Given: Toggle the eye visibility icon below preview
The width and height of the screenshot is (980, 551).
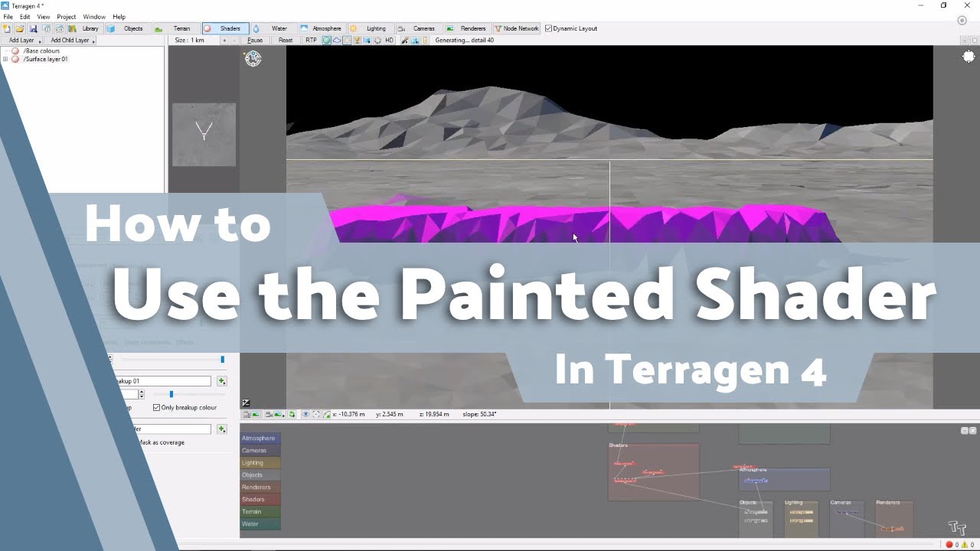Looking at the screenshot, I should 305,414.
